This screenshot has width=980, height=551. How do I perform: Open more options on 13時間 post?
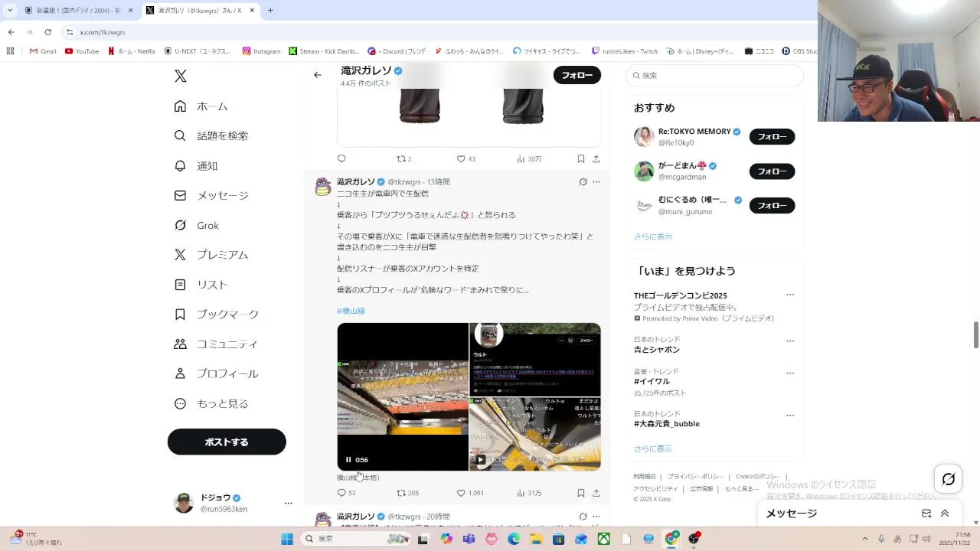coord(596,182)
